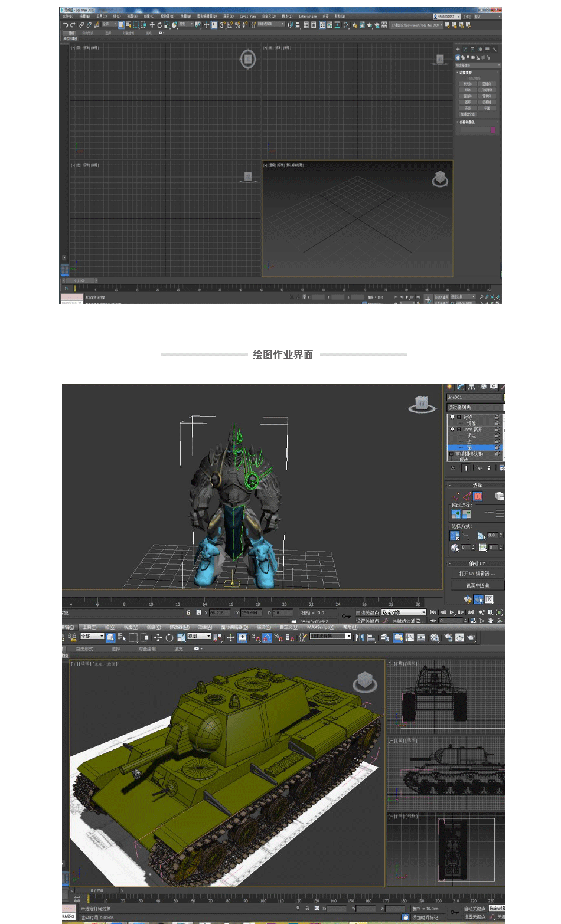The height and width of the screenshot is (924, 561).
Task: Click the Undo arrow in top 3ds Max toolbar
Action: tap(65, 25)
